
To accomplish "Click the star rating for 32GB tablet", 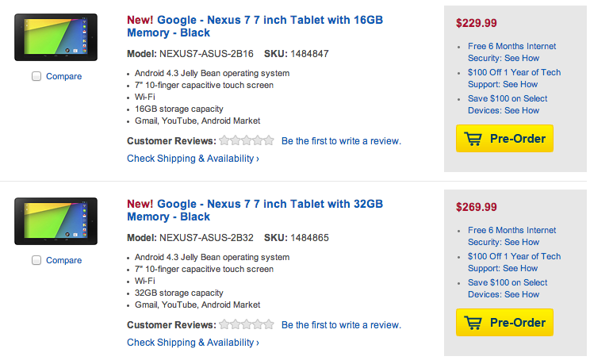I will tap(246, 325).
